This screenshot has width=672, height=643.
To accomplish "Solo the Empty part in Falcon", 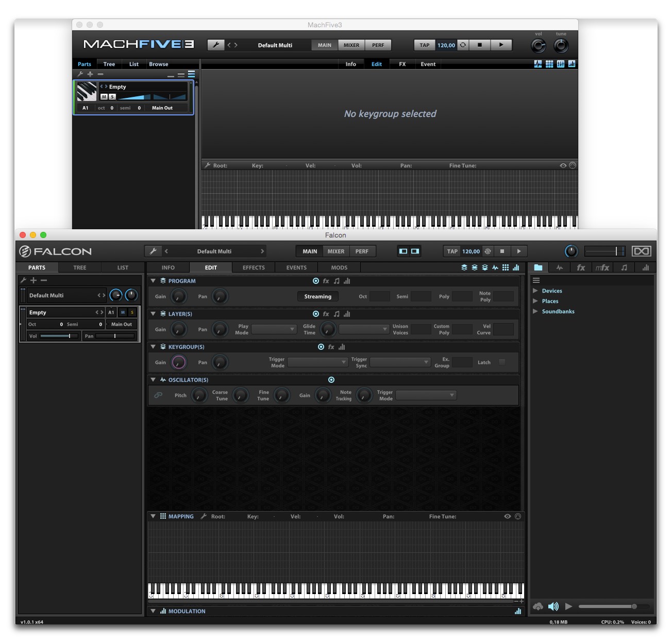I will 132,312.
